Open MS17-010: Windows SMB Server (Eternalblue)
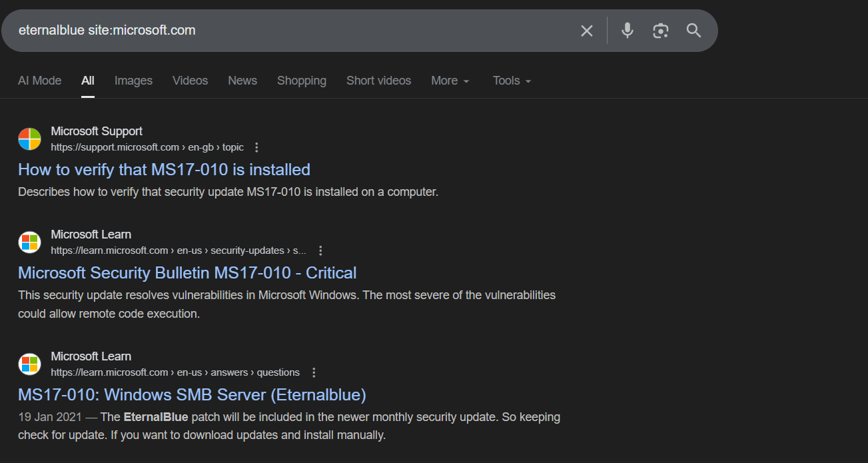This screenshot has height=463, width=868. tap(192, 394)
